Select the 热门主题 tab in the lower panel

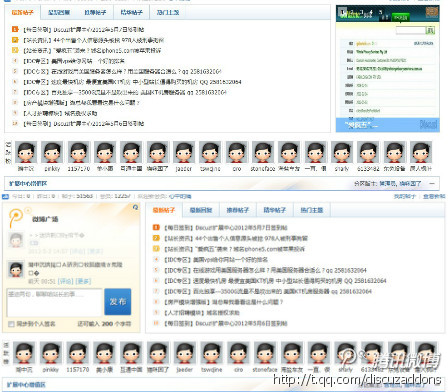pyautogui.click(x=312, y=210)
